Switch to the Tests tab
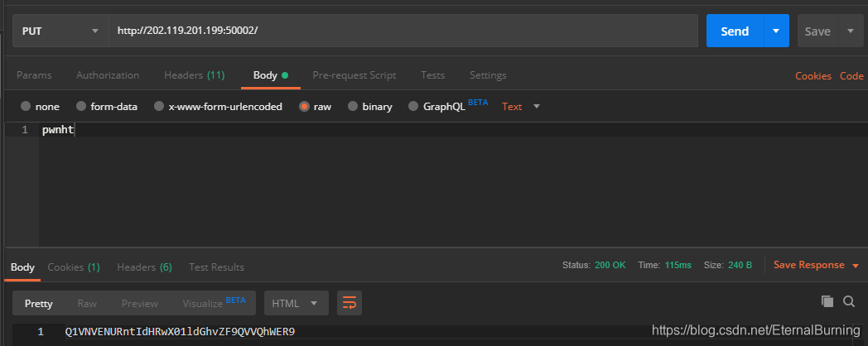The height and width of the screenshot is (346, 868). point(433,75)
